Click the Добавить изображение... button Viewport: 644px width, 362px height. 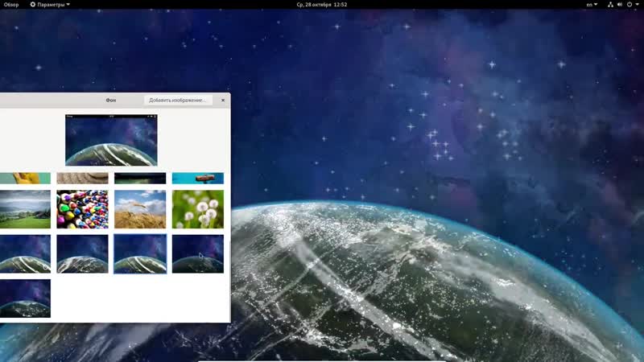(178, 100)
